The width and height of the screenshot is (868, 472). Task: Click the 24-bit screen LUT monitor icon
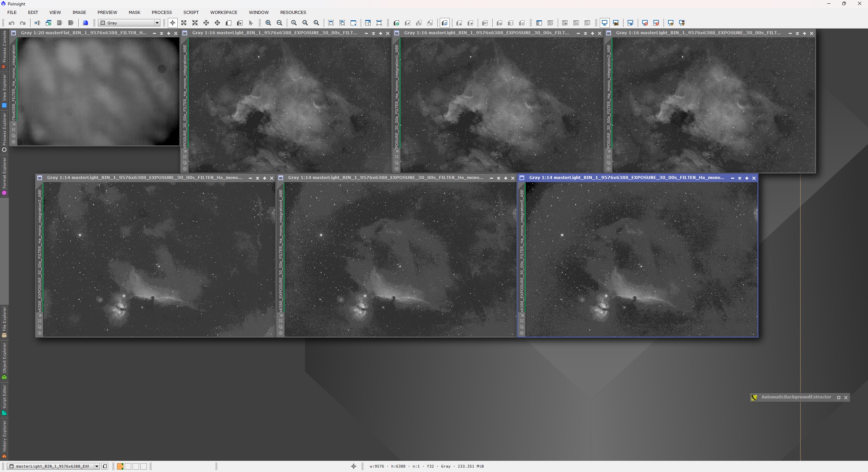(x=616, y=23)
